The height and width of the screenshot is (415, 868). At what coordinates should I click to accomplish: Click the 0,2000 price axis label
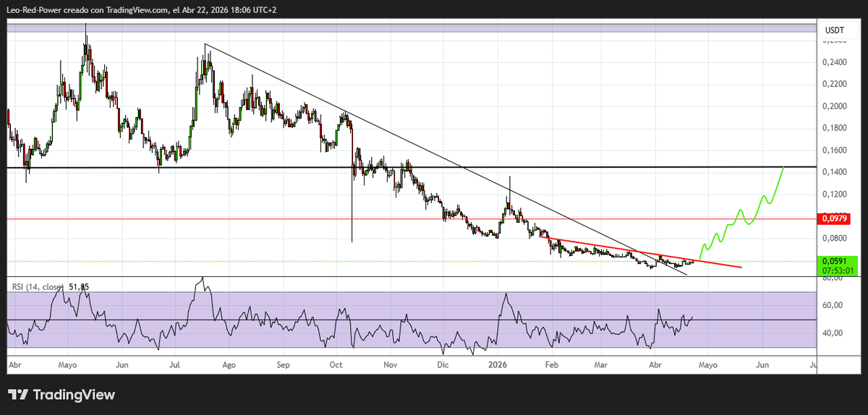835,106
